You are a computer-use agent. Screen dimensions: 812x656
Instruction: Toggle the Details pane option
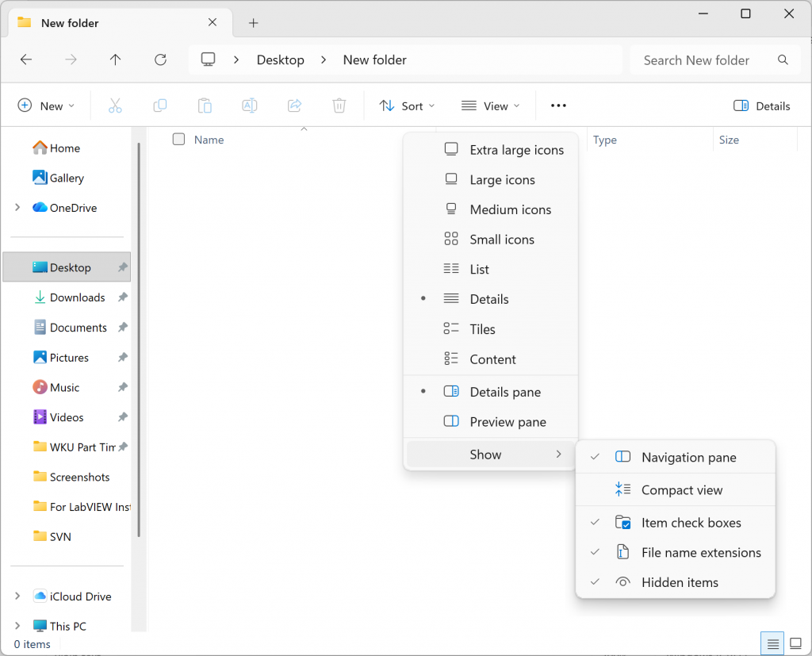(490, 393)
